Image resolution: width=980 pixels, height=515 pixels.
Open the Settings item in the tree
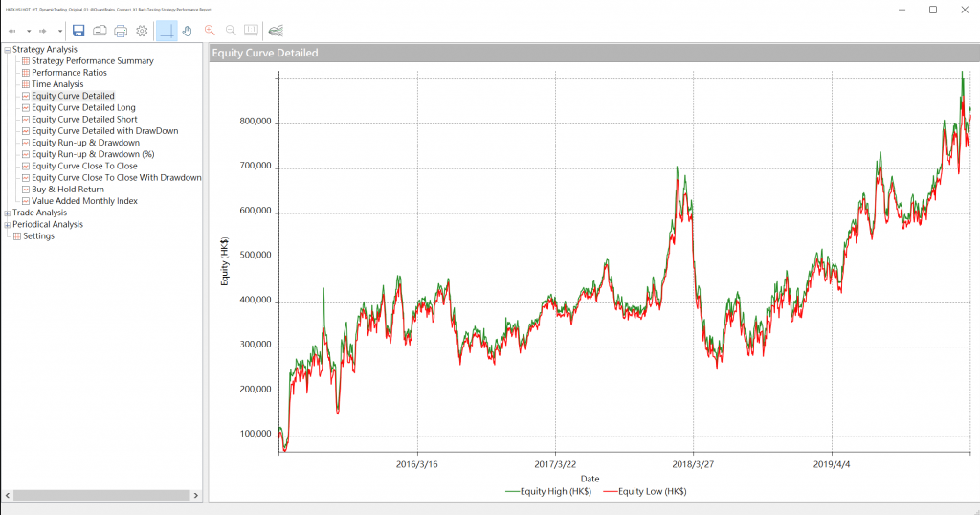[38, 236]
